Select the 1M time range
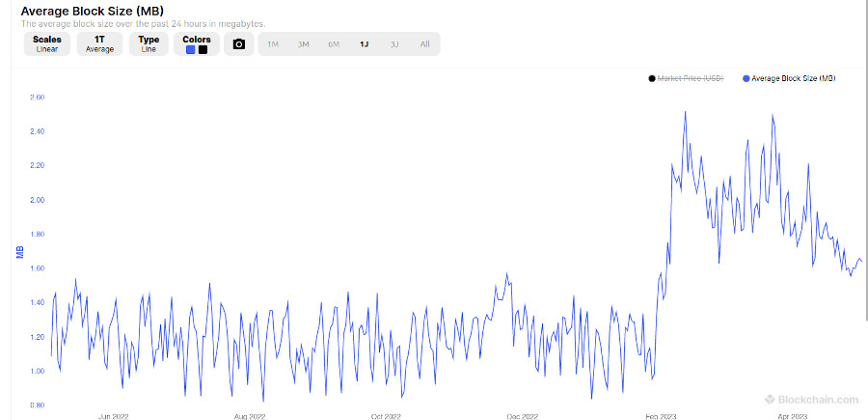 click(x=273, y=44)
